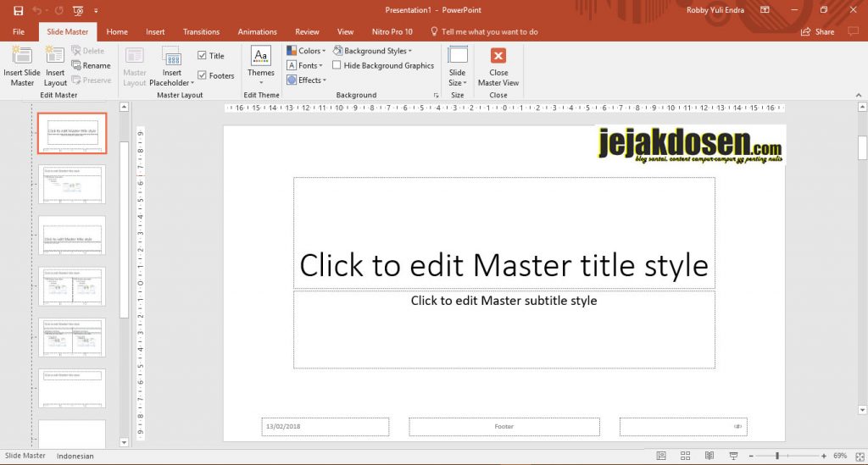Open Background Styles dropdown
Image resolution: width=868 pixels, height=465 pixels.
coord(373,50)
